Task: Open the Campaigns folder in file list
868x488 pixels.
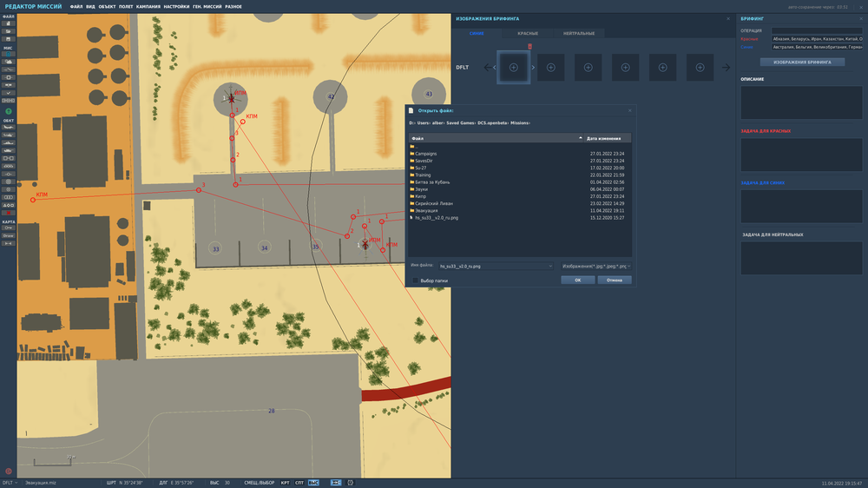Action: (x=425, y=154)
